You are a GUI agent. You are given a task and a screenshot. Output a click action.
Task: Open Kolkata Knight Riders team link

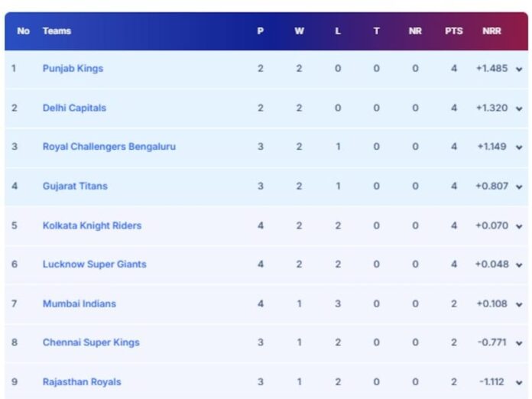coord(92,225)
